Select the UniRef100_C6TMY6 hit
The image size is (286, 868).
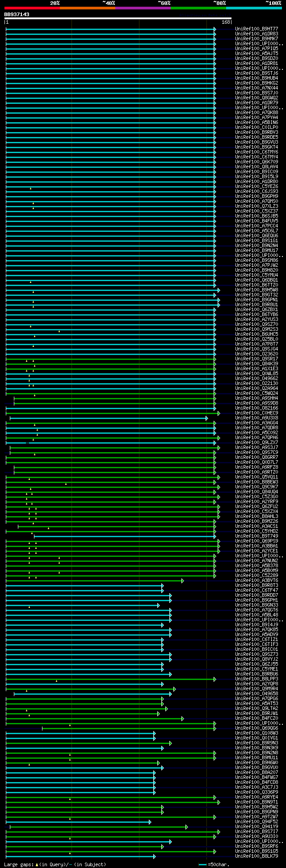[x=257, y=152]
